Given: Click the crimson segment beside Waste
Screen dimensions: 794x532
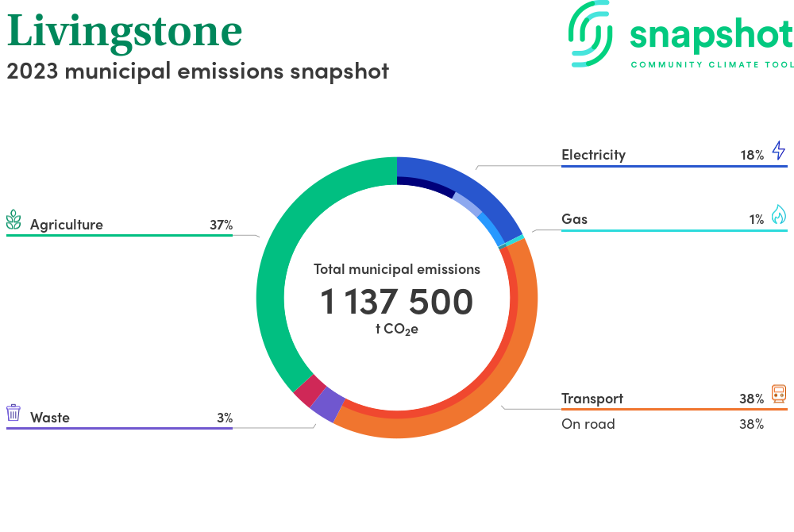Looking at the screenshot, I should point(310,390).
